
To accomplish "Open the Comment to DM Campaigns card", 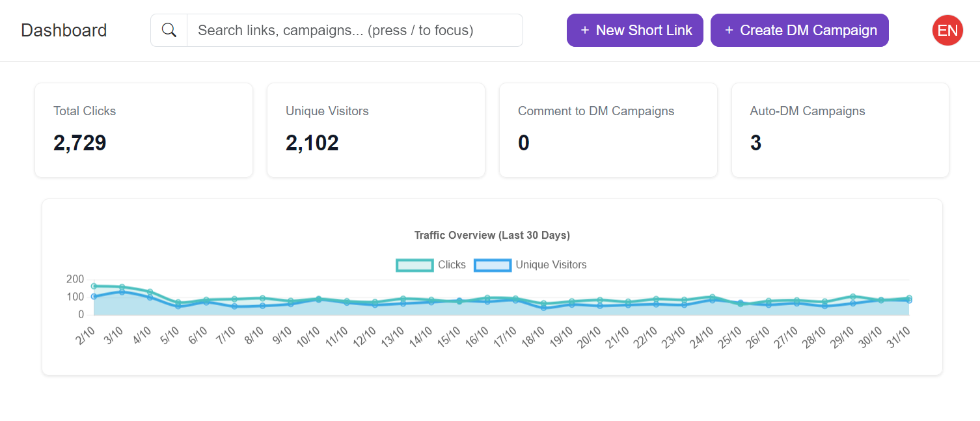I will tap(608, 130).
